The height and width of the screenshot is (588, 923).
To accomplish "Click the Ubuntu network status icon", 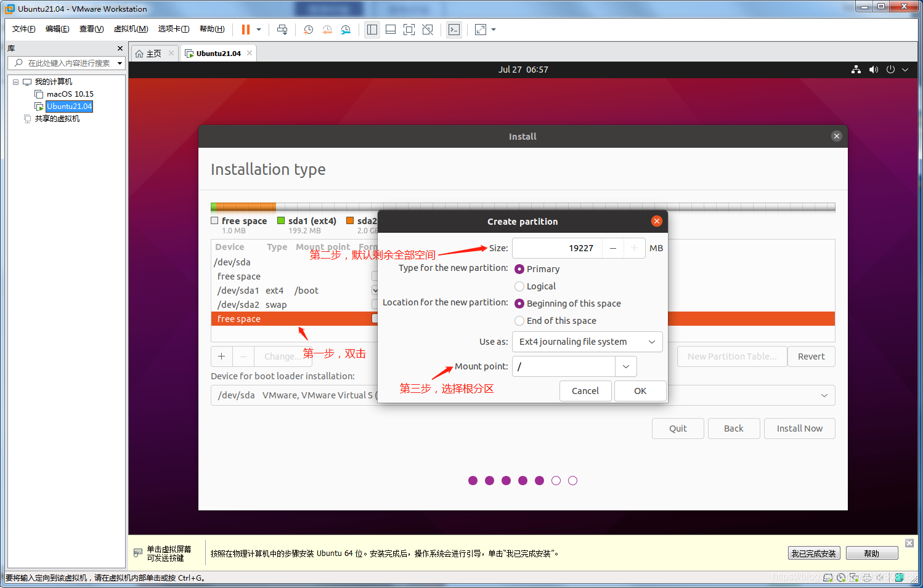I will pos(856,70).
